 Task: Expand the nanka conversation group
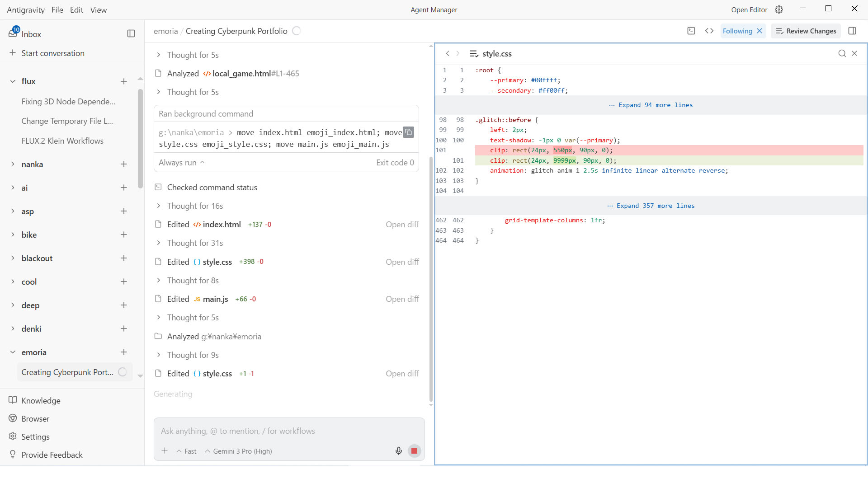[13, 164]
